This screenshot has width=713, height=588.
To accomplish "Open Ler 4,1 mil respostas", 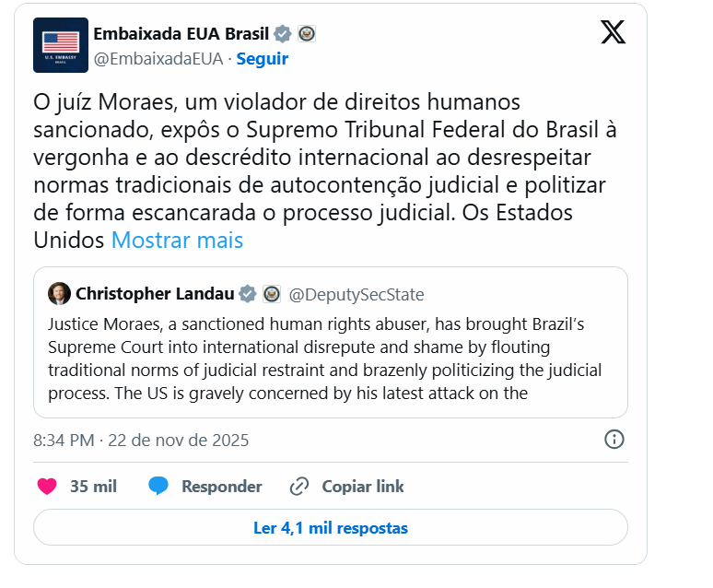I will [x=330, y=528].
